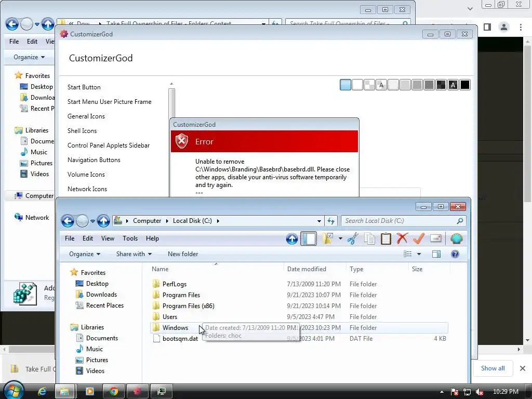The width and height of the screenshot is (532, 399).
Task: Select the black swatch in CustomizerGod
Action: point(465,85)
